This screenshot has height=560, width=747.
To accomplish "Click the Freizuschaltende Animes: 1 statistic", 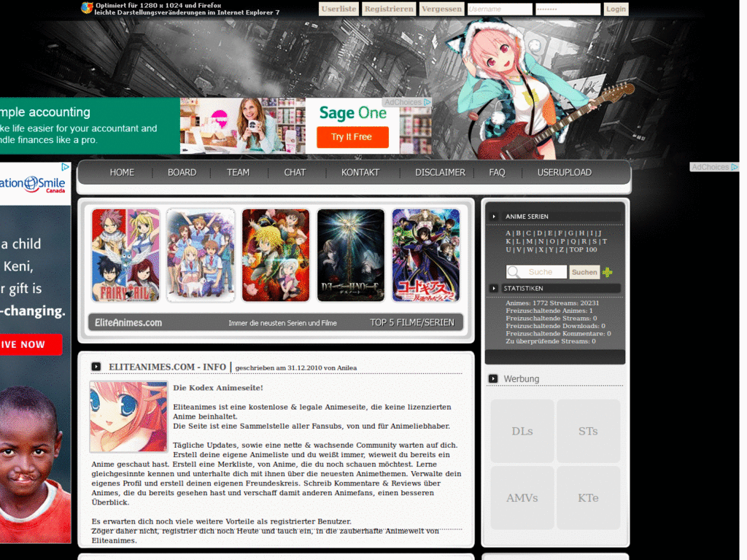I will point(549,311).
